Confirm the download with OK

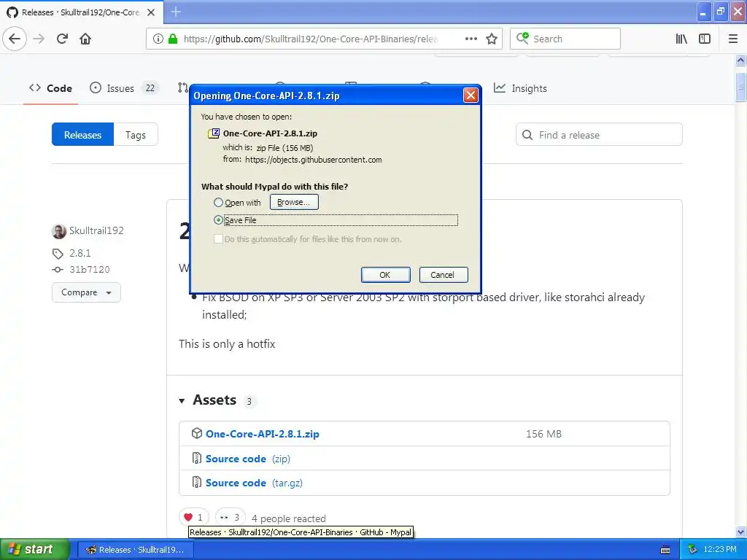pyautogui.click(x=385, y=275)
